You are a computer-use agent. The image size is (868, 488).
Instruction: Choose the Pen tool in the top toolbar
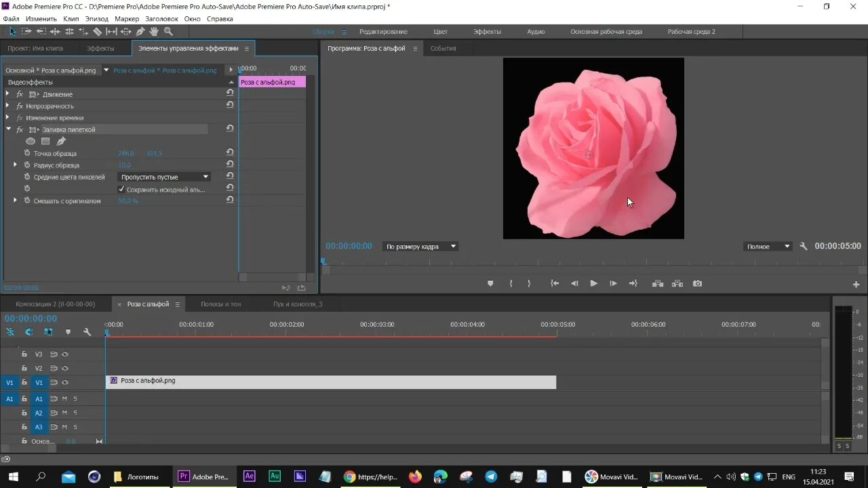(140, 32)
